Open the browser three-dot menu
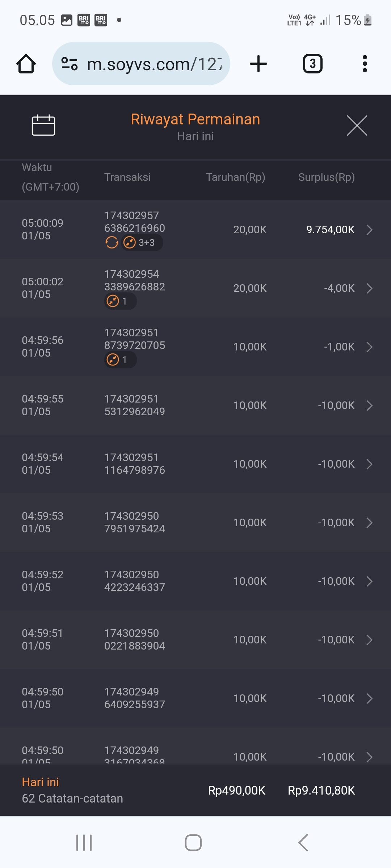 pos(365,64)
